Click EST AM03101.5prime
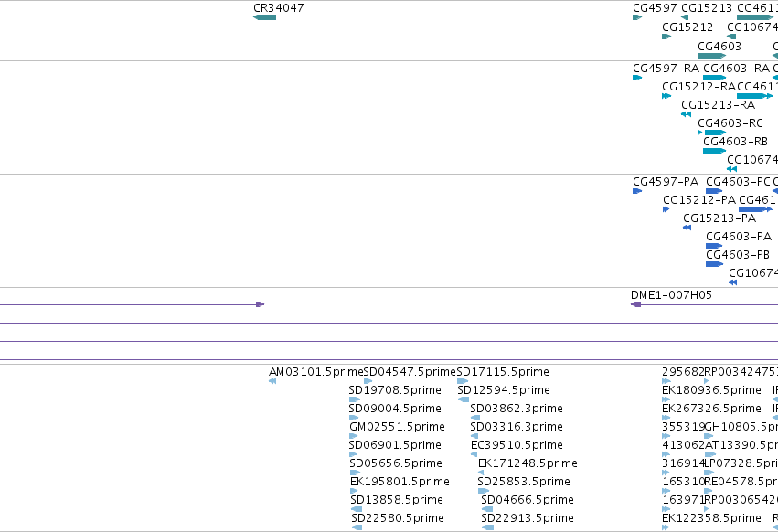778x532 pixels. click(x=272, y=381)
